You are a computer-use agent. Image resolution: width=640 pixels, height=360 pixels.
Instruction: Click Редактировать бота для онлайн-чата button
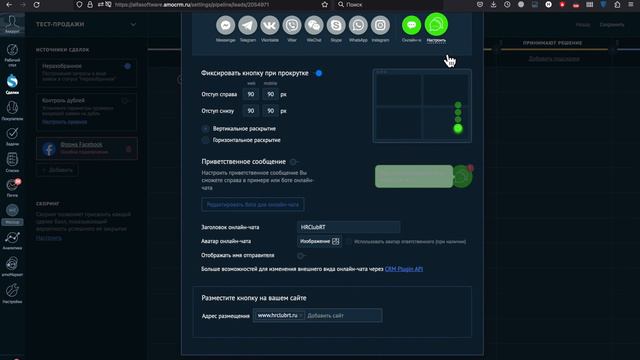tap(253, 204)
